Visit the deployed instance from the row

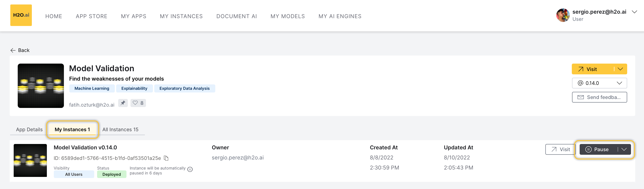pyautogui.click(x=560, y=149)
